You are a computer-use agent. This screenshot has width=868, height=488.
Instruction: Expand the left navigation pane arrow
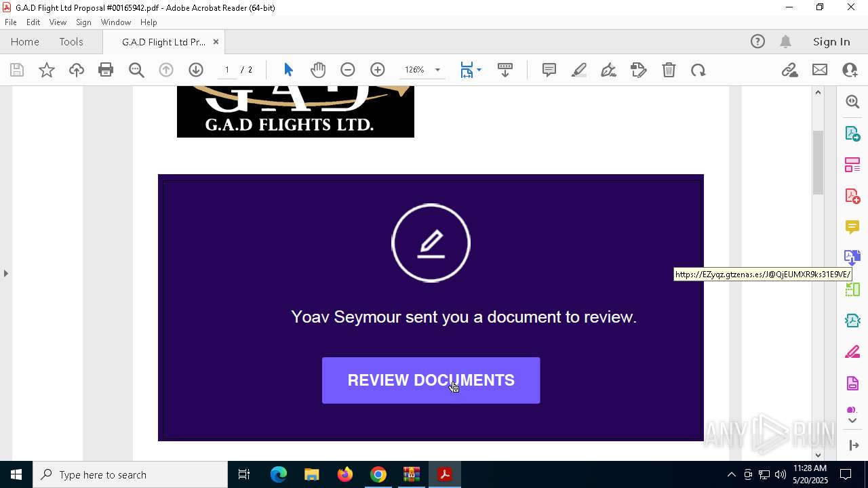[x=5, y=273]
